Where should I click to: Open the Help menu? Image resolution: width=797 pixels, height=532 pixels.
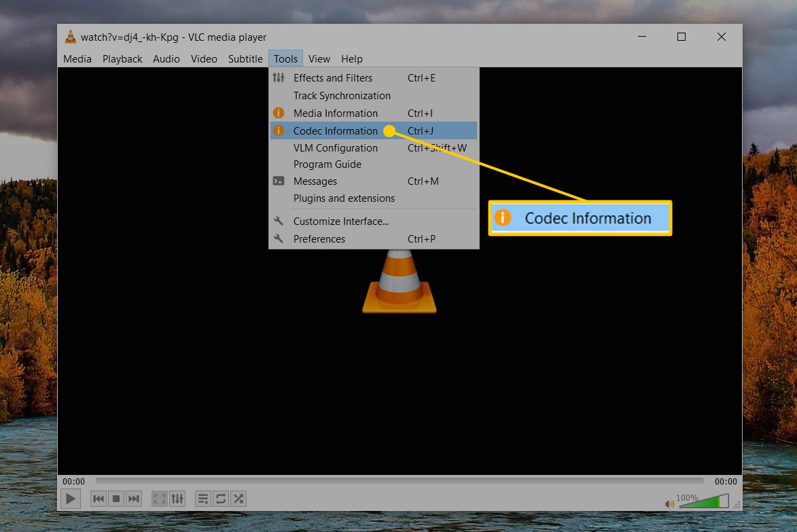(x=352, y=59)
